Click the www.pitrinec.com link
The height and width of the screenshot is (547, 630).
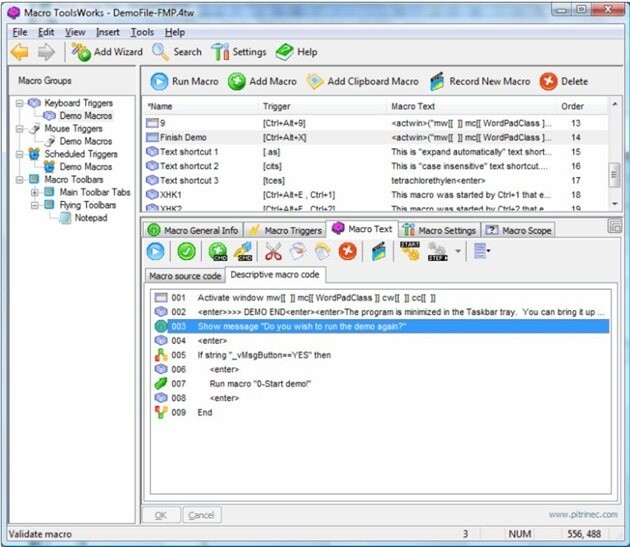(x=584, y=515)
